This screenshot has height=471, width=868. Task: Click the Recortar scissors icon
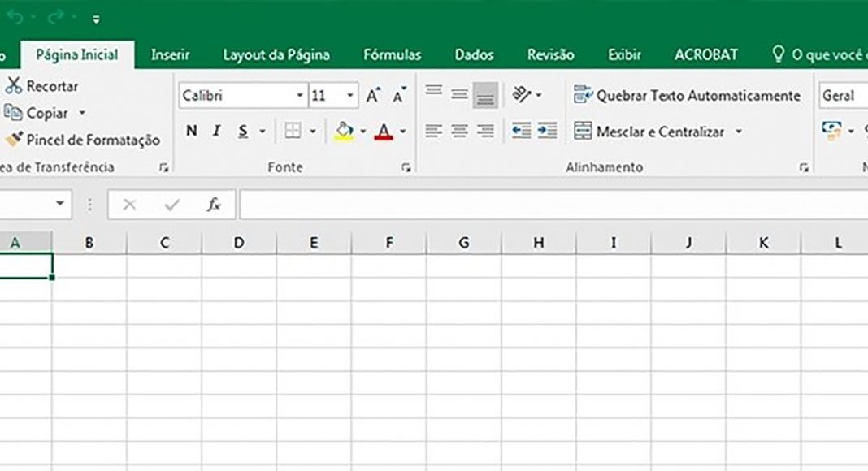click(13, 86)
